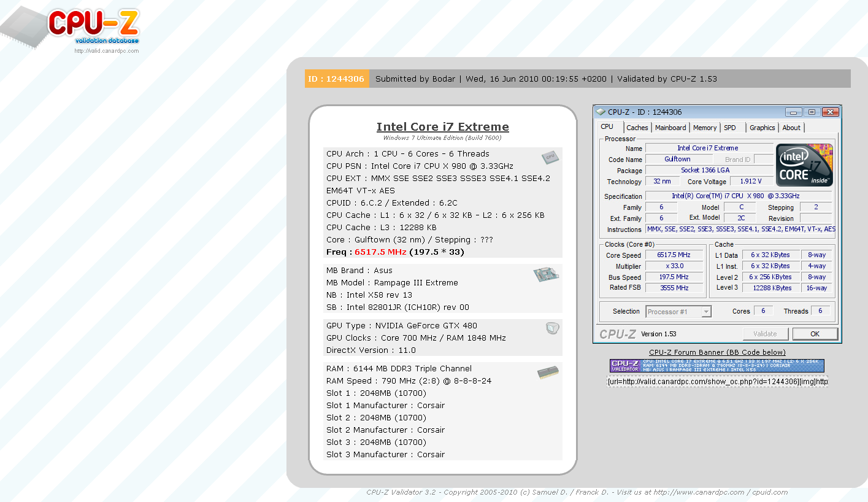Screen dimensions: 868x502
Task: Click the Threads count field
Action: tap(820, 311)
